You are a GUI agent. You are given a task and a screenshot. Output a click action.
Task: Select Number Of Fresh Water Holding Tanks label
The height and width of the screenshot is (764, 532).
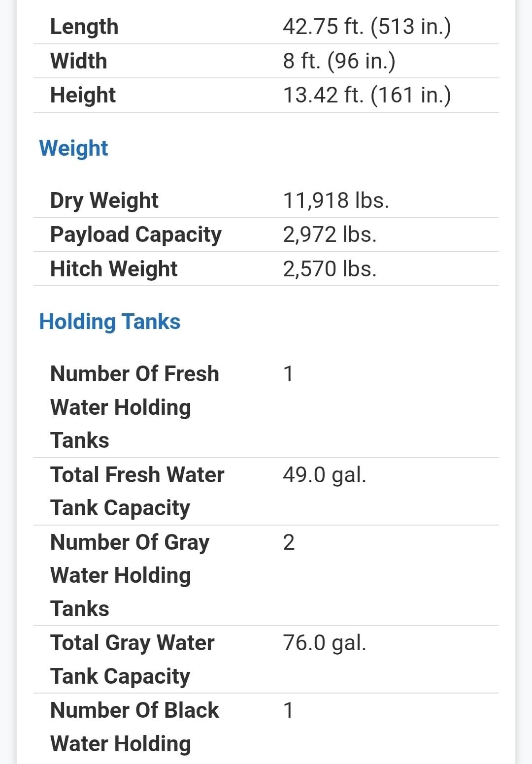point(134,407)
